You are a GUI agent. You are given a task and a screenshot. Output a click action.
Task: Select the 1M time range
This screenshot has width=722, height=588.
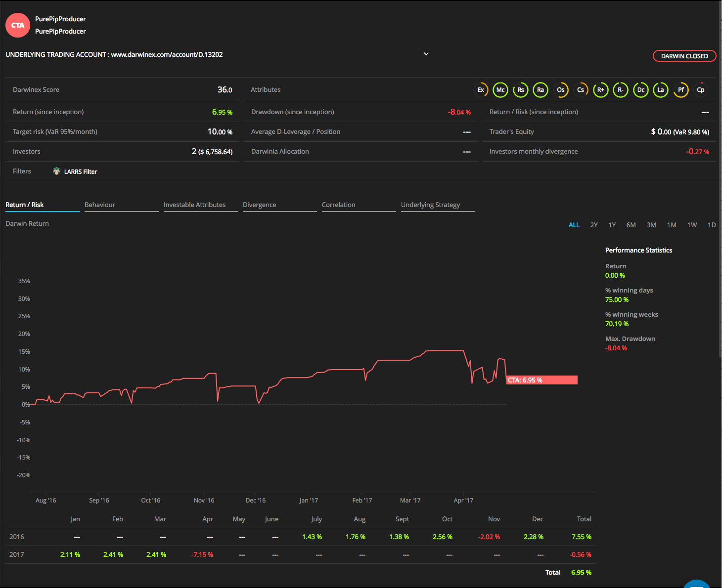click(x=672, y=225)
